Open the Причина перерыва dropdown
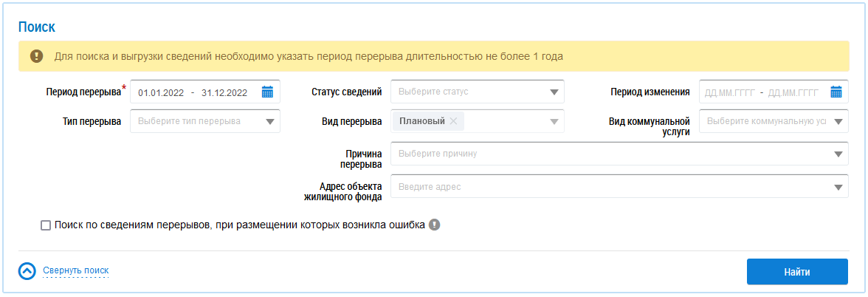The image size is (868, 297). [x=838, y=154]
